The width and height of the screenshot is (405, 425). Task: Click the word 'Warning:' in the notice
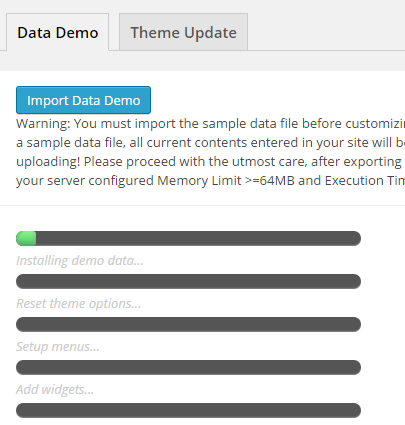[43, 124]
